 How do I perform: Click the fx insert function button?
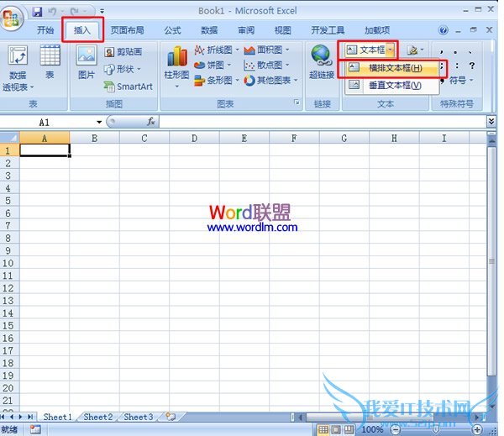click(x=151, y=122)
